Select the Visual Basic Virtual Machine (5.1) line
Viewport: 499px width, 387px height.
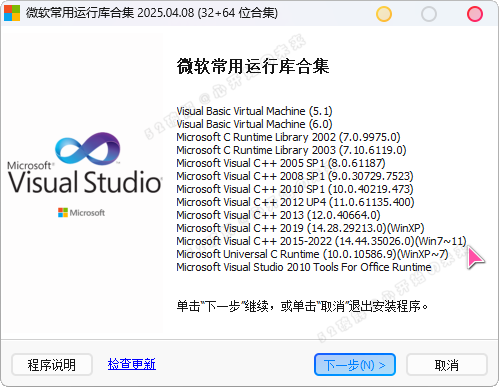pyautogui.click(x=254, y=111)
